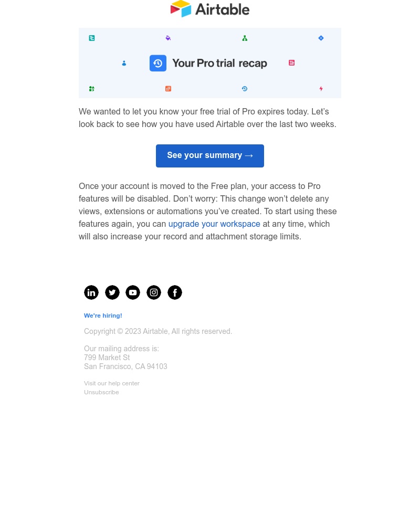Click the teal list icon in banner corner
Viewport: 420px width, 525px height.
[x=92, y=38]
